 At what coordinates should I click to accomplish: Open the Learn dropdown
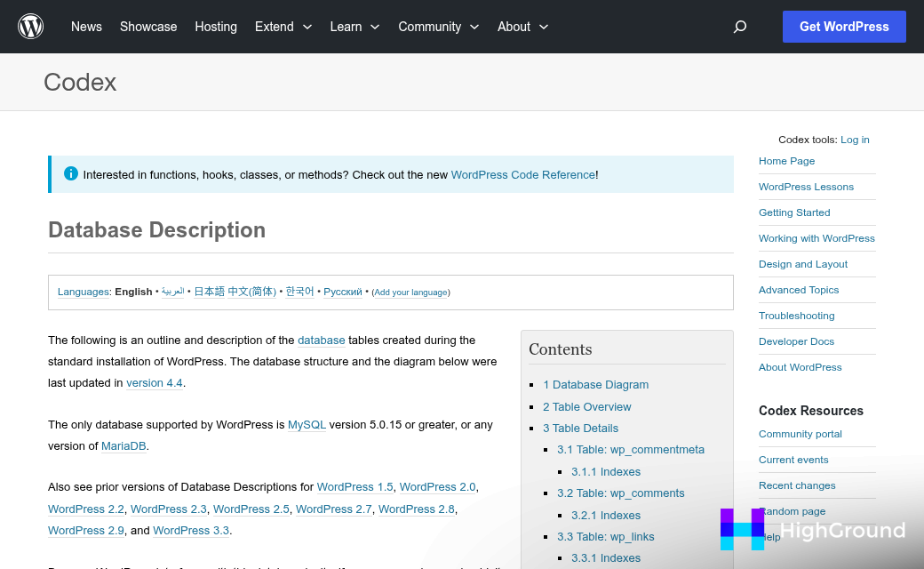[354, 27]
